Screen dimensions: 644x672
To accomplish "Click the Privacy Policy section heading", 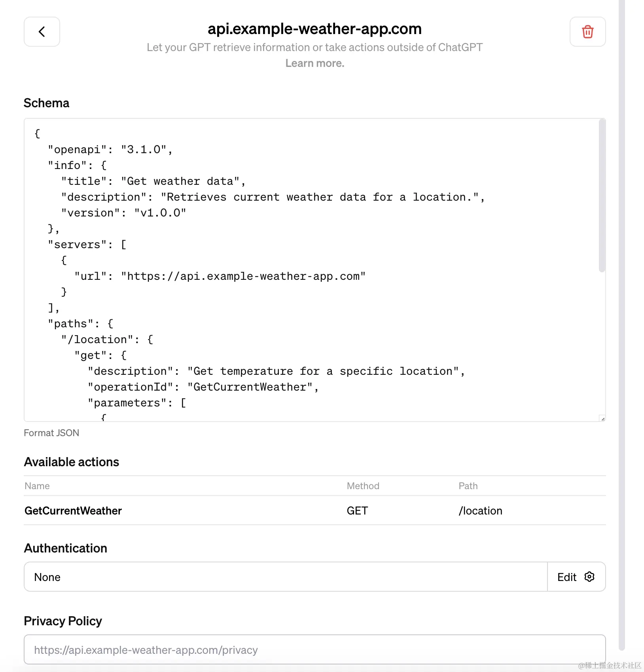I will pos(63,621).
